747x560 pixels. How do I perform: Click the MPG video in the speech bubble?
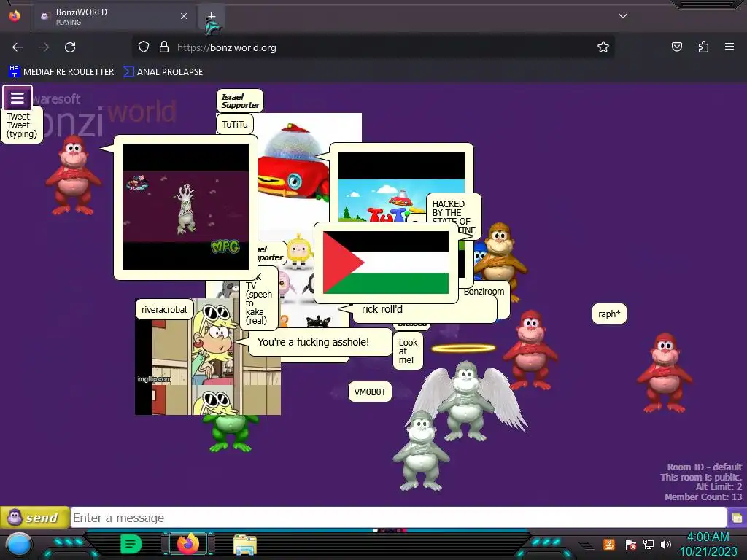click(x=185, y=206)
